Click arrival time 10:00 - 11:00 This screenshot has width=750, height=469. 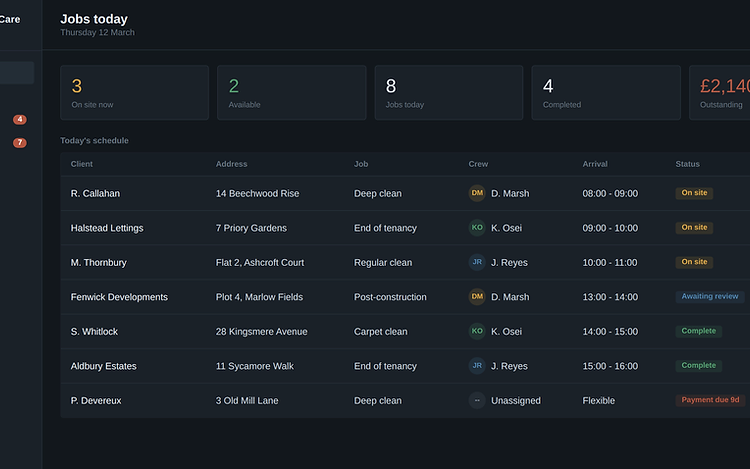(x=610, y=262)
